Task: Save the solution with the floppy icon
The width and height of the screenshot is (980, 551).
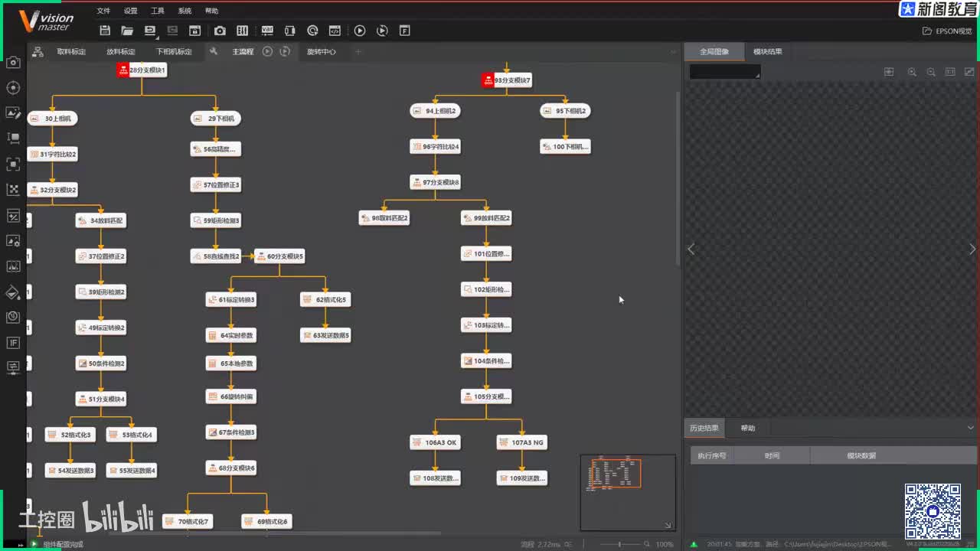Action: click(105, 31)
